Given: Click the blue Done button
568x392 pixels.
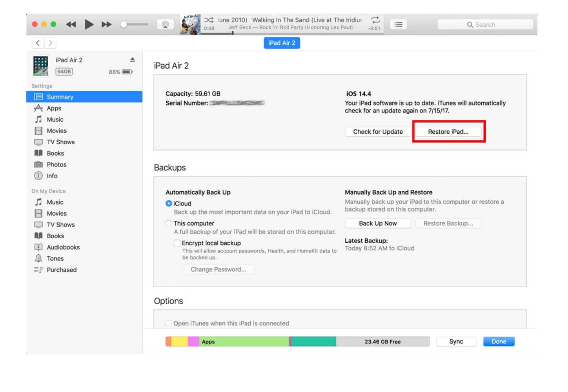Looking at the screenshot, I should tap(499, 341).
